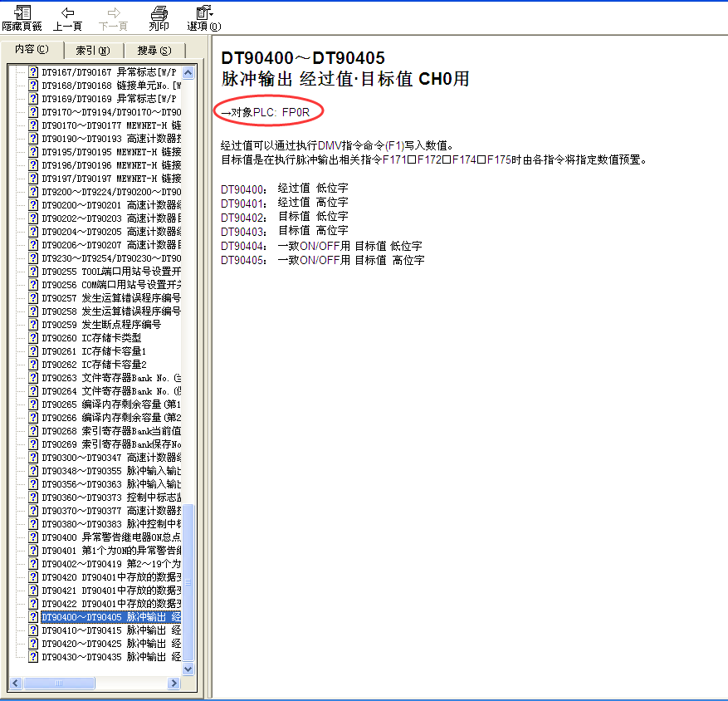
Task: Click the 列印 print icon
Action: (x=159, y=13)
